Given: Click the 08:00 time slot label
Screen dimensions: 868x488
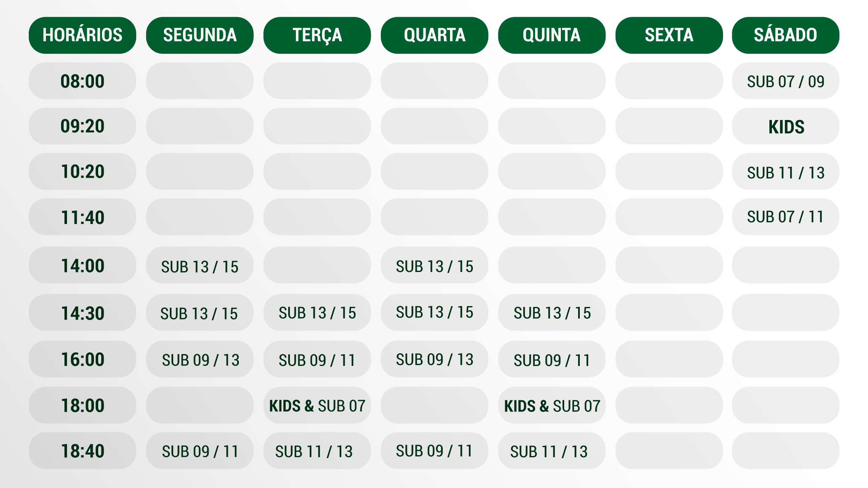Looking at the screenshot, I should [x=82, y=81].
